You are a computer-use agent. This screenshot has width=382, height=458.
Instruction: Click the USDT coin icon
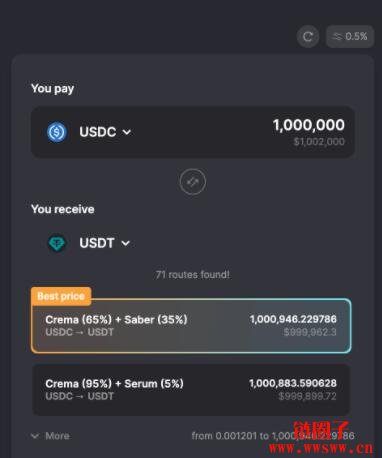pyautogui.click(x=57, y=243)
